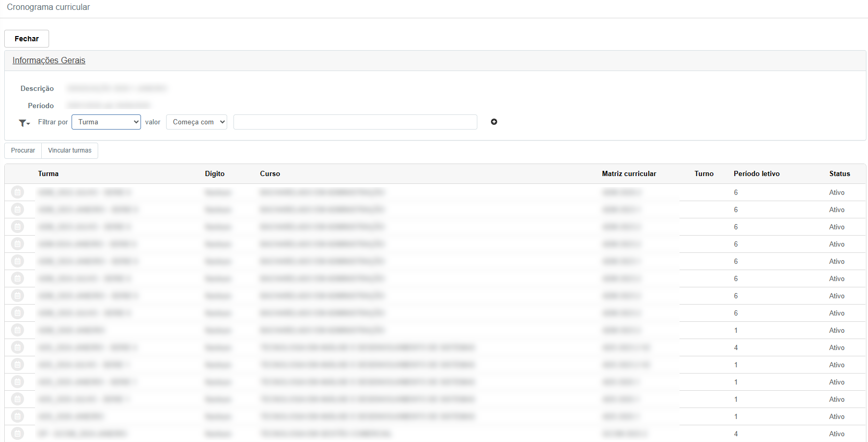Open the schedule icon in the third row
868x442 pixels.
17,227
